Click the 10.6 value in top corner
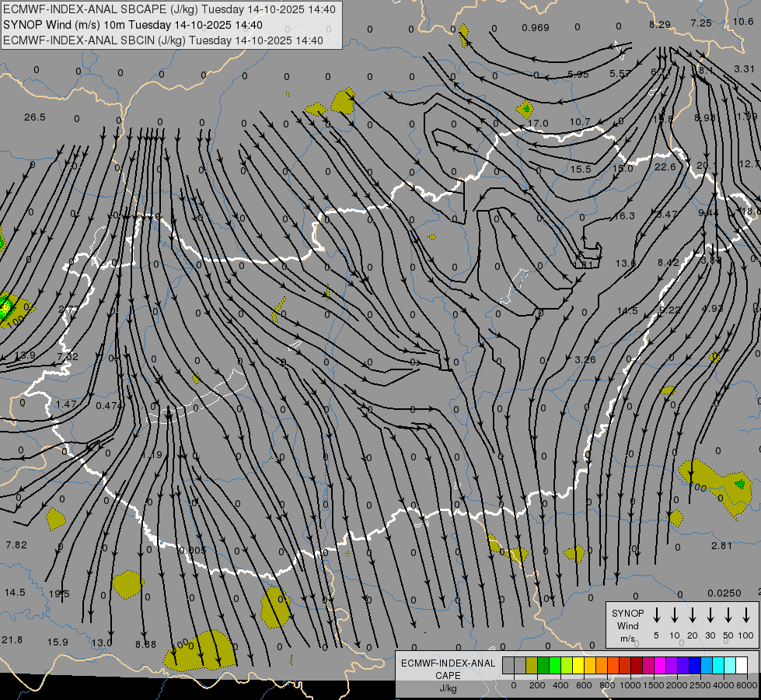 point(743,21)
